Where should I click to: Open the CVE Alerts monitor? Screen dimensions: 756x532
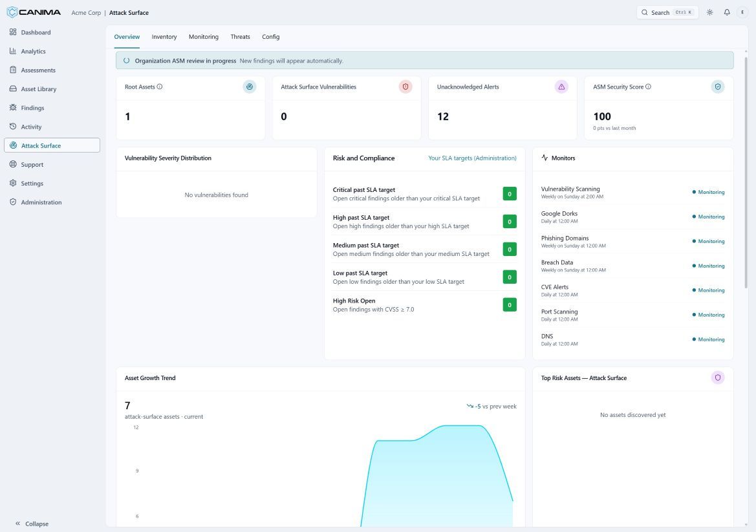(x=632, y=291)
